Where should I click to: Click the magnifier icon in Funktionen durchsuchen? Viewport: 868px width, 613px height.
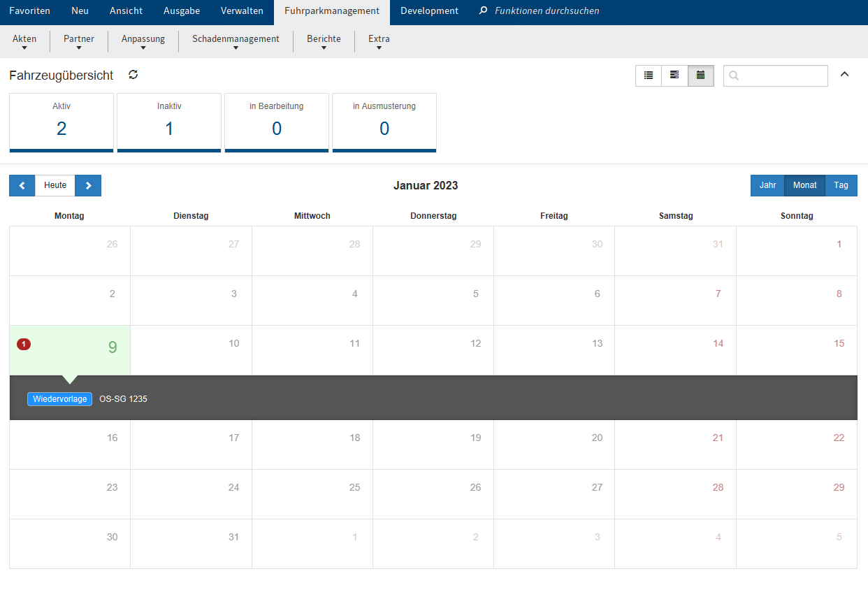483,11
